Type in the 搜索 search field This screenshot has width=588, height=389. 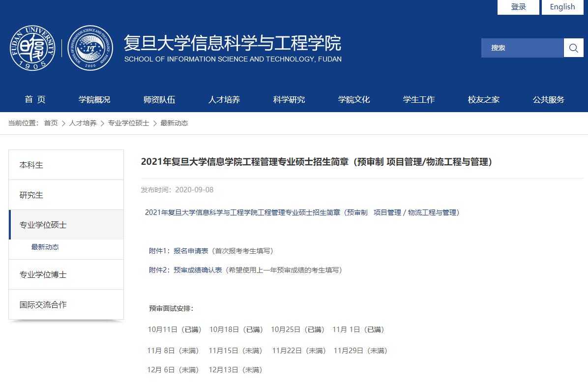click(522, 48)
